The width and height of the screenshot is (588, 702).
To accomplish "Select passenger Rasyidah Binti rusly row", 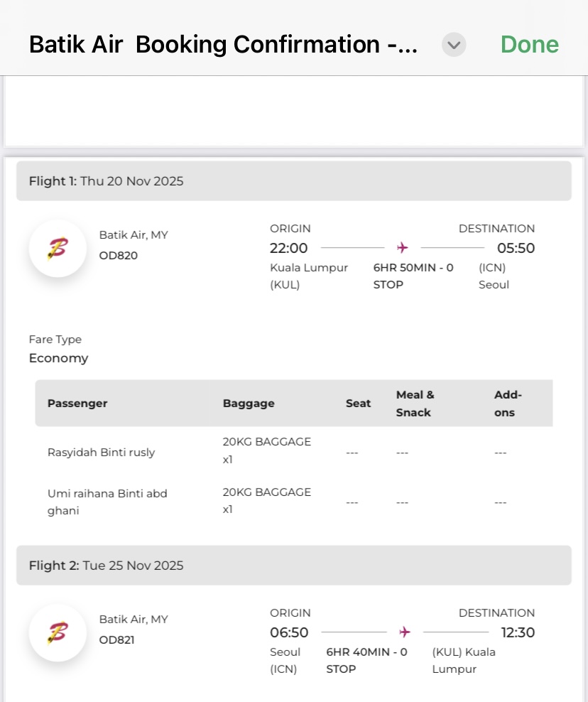I will (101, 452).
